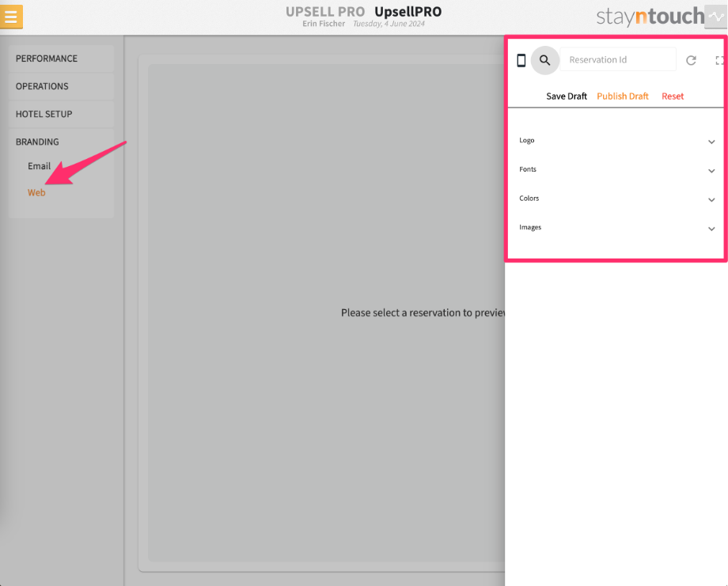Screen dimensions: 728x586
Task: Expand the Images section chevron
Action: [711, 229]
